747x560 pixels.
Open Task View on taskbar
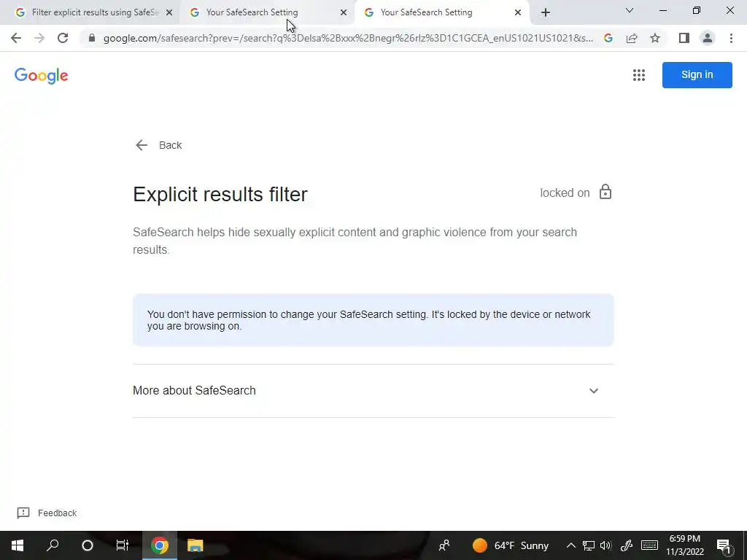(123, 545)
